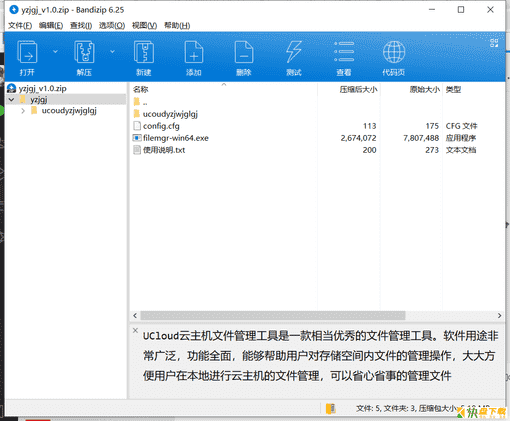Click the New archive (新建) icon

click(144, 52)
